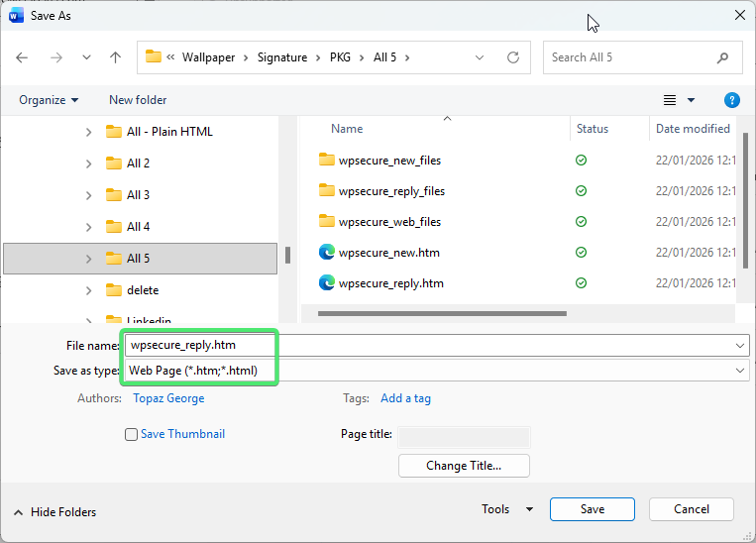Select the wpsecure_web_files folder icon
The image size is (756, 543).
pos(327,222)
